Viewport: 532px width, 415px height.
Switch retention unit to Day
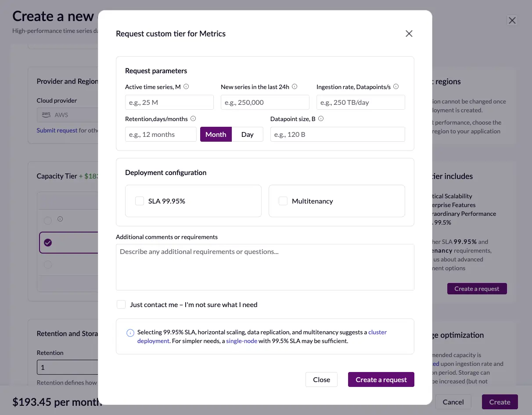pyautogui.click(x=247, y=135)
